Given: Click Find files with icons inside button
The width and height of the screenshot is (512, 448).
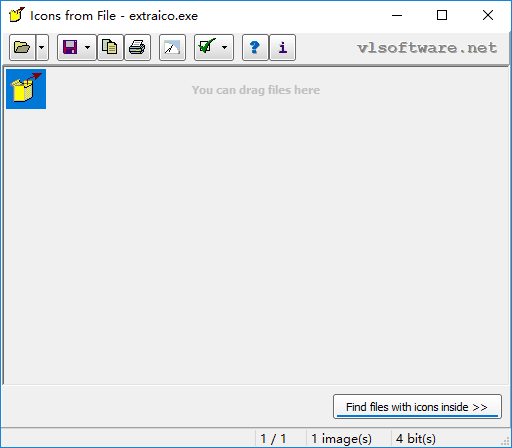Looking at the screenshot, I should pos(417,407).
